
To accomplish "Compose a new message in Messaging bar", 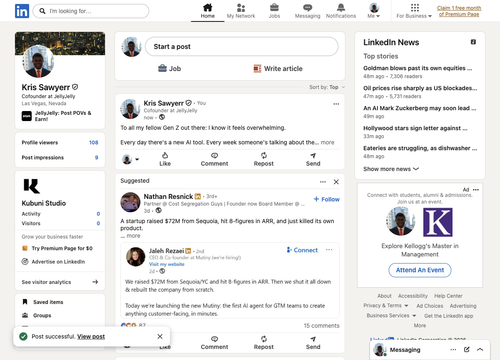I will [467, 349].
